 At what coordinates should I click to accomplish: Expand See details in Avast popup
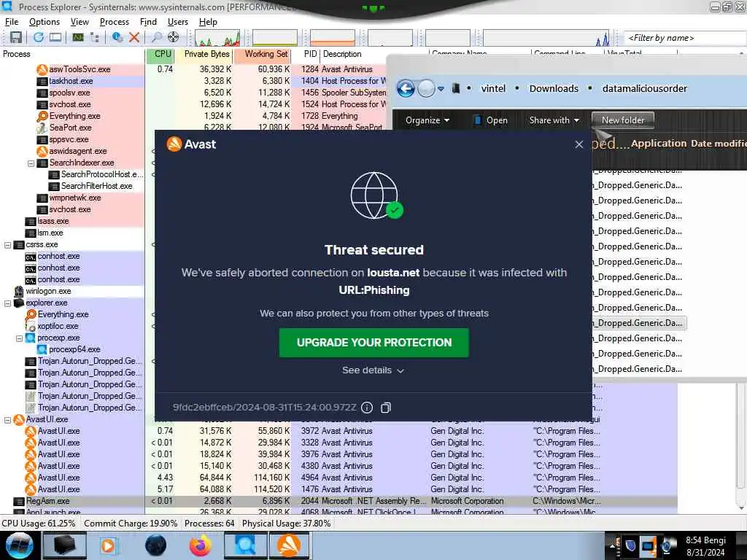pyautogui.click(x=373, y=370)
